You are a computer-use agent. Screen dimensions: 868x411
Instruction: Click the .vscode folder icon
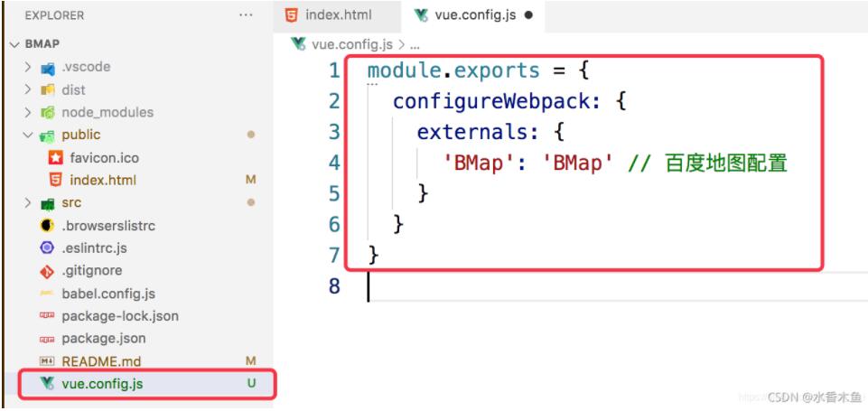48,68
